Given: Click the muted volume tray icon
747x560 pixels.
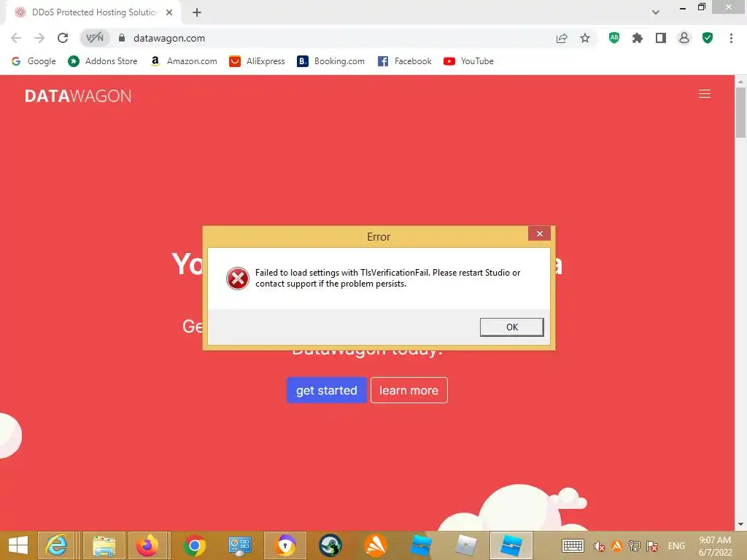Looking at the screenshot, I should tap(599, 546).
